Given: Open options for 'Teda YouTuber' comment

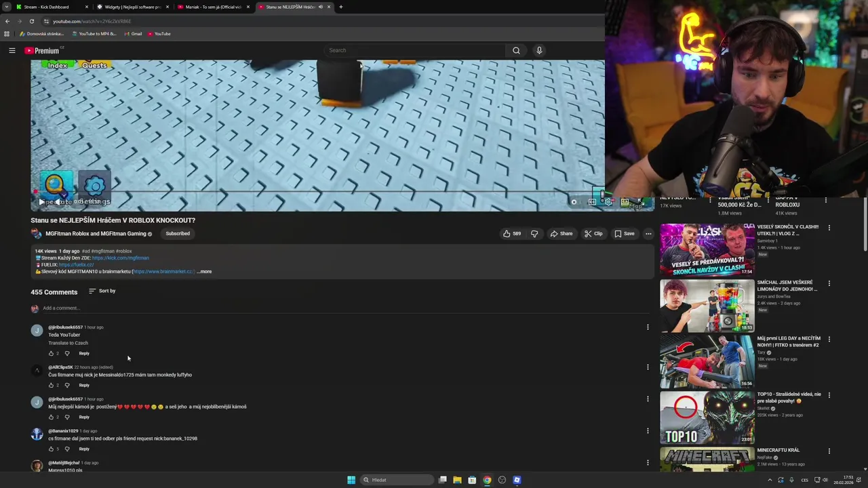Looking at the screenshot, I should pyautogui.click(x=648, y=327).
